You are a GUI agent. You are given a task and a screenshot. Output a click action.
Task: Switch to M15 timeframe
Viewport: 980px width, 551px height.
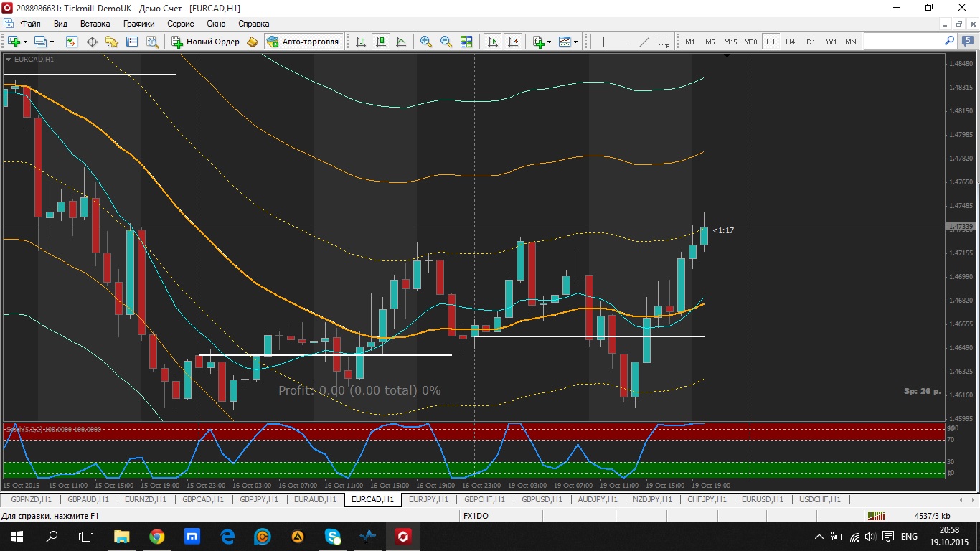click(x=730, y=42)
